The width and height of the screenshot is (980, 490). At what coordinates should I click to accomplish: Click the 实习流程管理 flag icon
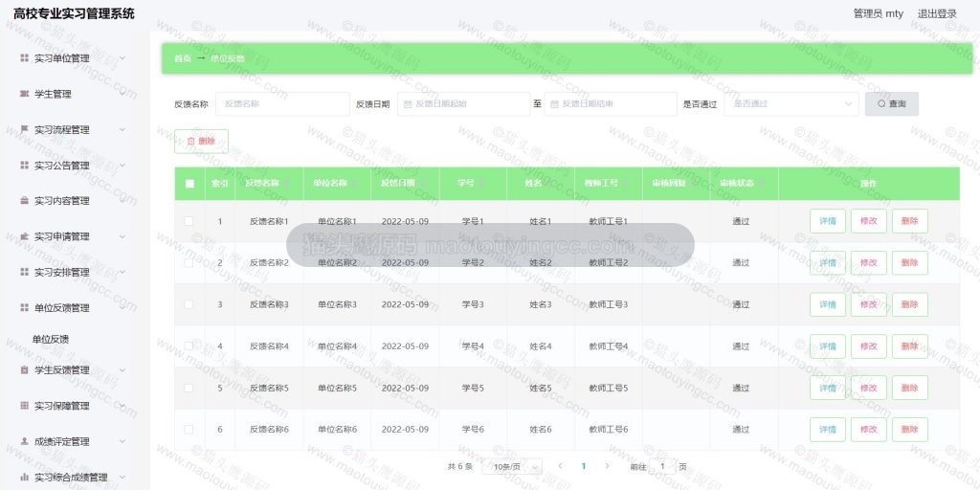point(24,129)
